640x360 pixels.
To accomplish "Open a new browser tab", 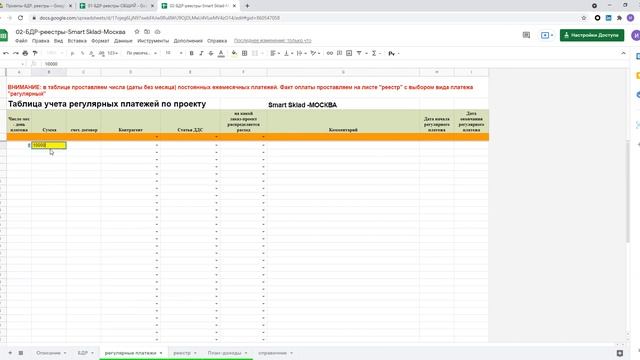I will click(247, 6).
